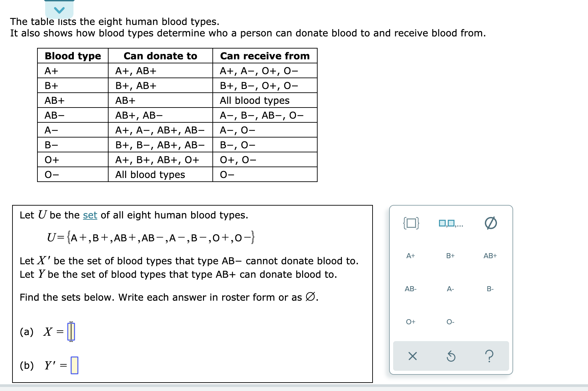Click the list notation icon on keypad

(x=451, y=223)
